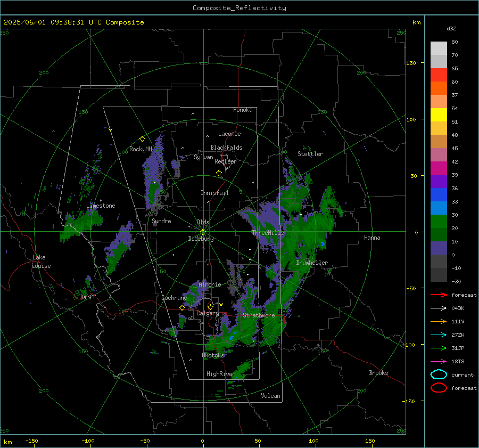Select the Strathmore label
479x448 pixels.
(x=259, y=315)
